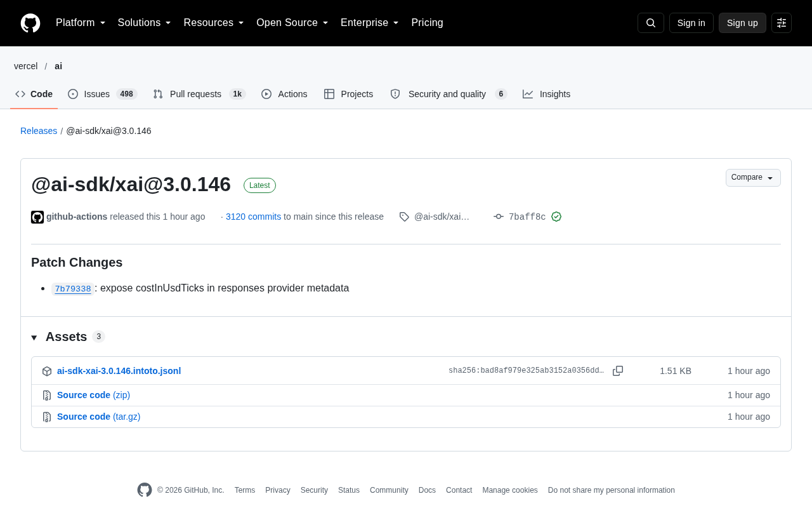Click the package icon for intoto.jsonl asset
Screen dimensions: 812x508
pos(47,371)
